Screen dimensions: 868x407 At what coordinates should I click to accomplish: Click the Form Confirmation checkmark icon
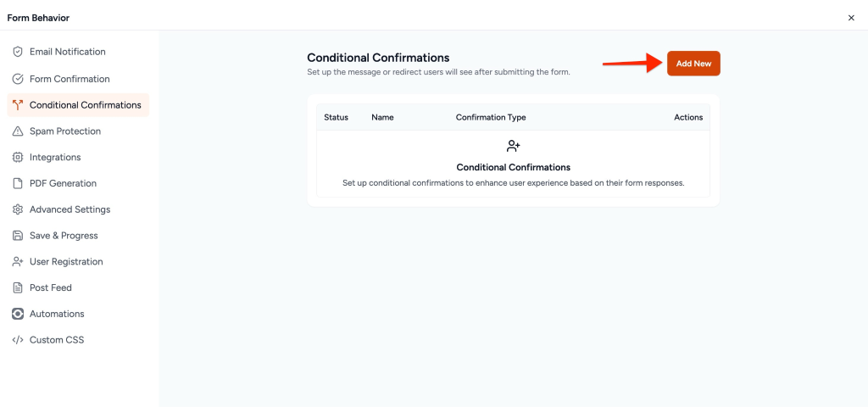click(x=18, y=79)
